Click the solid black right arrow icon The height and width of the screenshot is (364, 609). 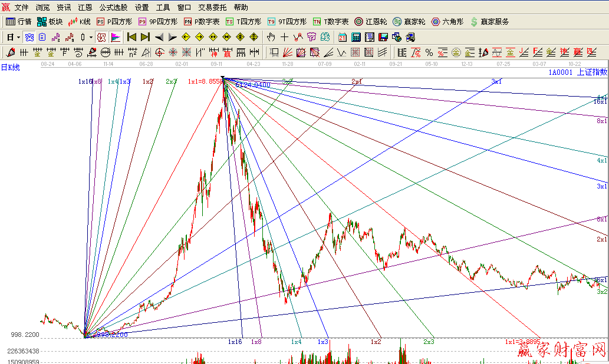point(173,37)
